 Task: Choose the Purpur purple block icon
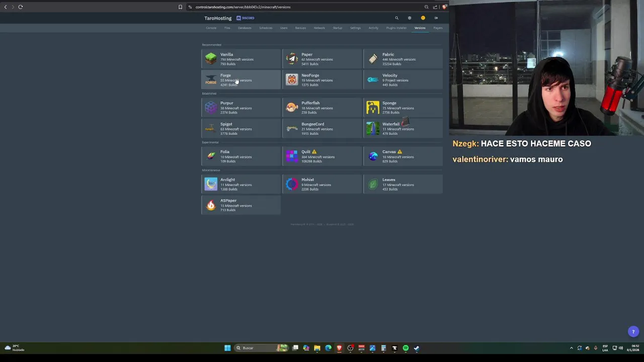(211, 108)
